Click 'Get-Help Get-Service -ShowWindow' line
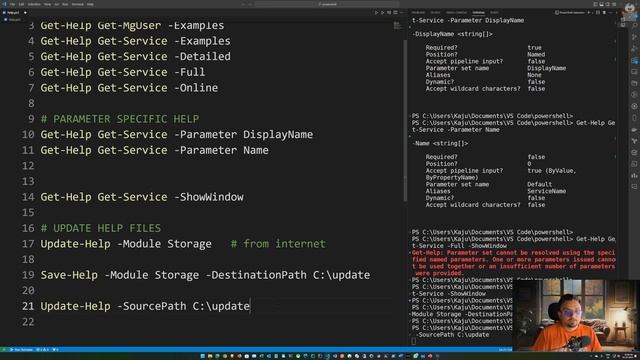The image size is (640, 360). 142,197
